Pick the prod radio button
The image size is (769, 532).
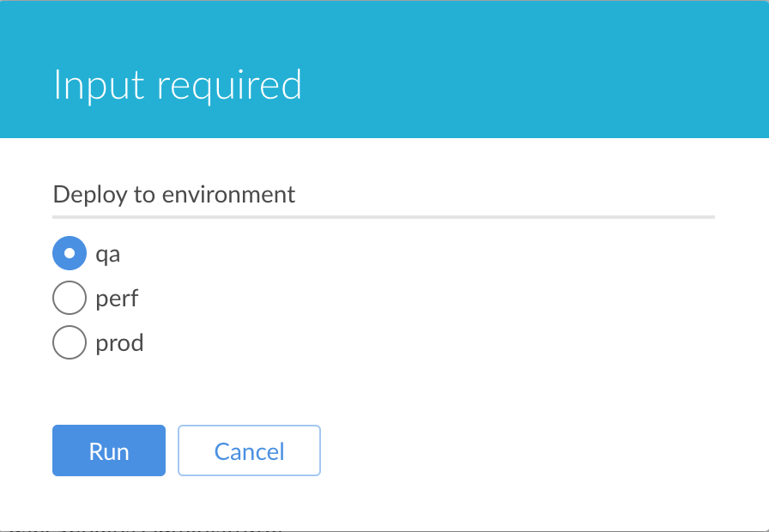pos(70,343)
